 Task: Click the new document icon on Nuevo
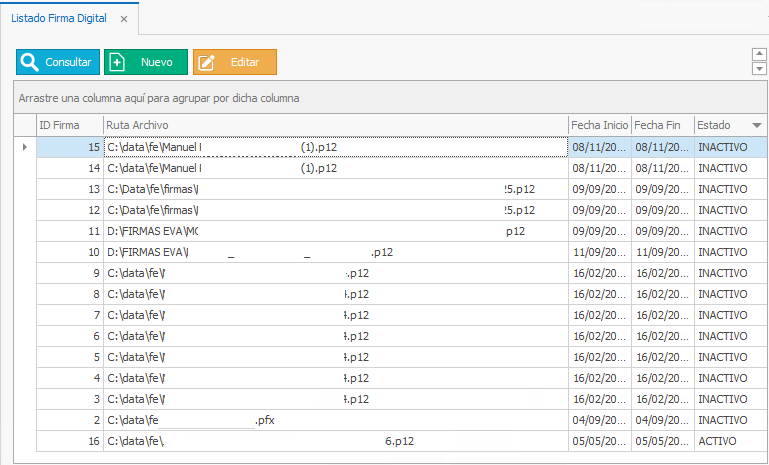[x=117, y=62]
